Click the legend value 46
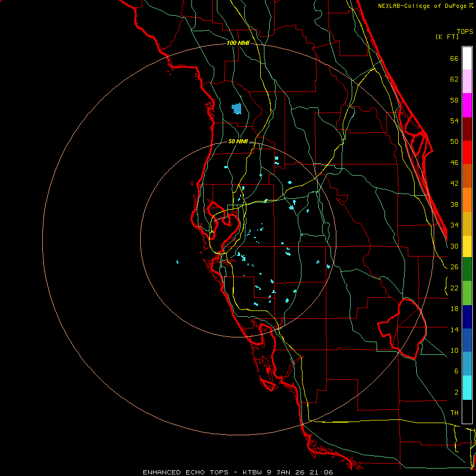The width and height of the screenshot is (476, 476). 454,163
